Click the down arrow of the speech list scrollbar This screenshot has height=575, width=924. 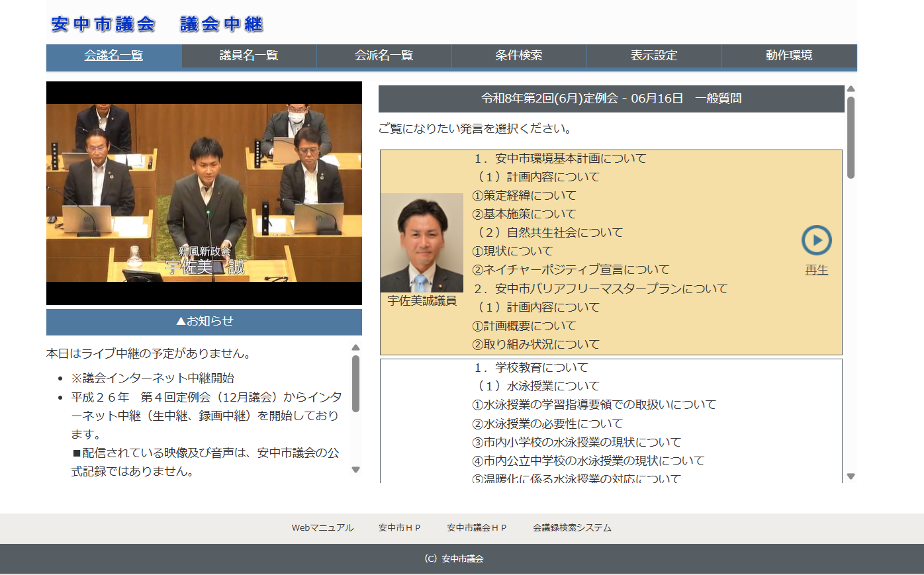point(851,476)
